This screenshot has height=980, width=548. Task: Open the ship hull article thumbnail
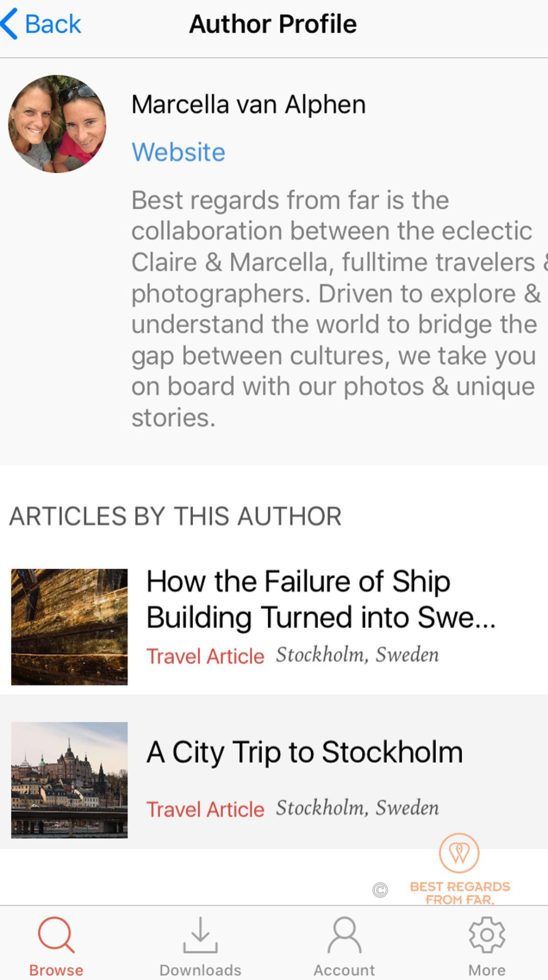click(x=69, y=627)
